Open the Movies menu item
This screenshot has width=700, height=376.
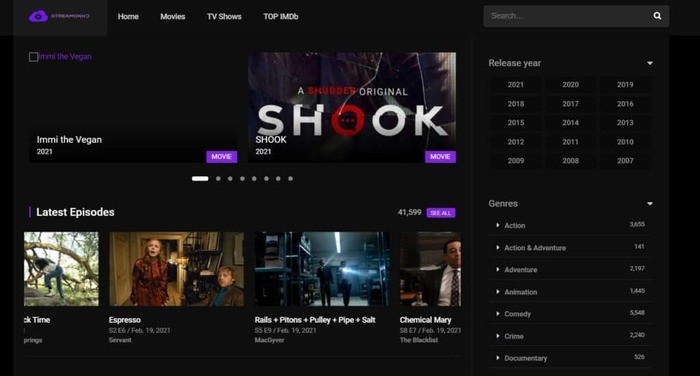173,17
